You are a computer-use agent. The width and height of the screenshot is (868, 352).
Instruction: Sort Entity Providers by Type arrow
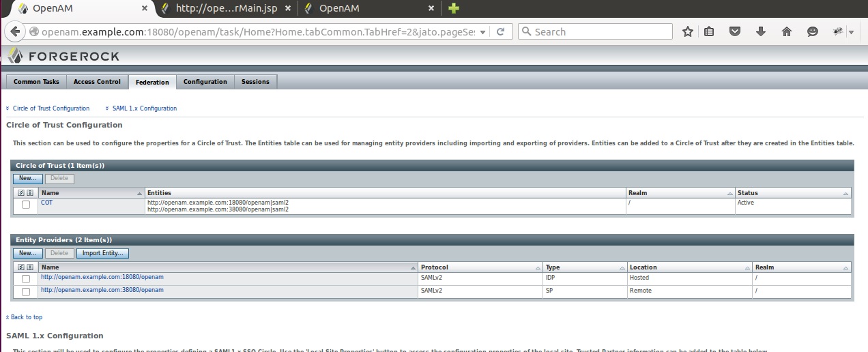point(622,268)
